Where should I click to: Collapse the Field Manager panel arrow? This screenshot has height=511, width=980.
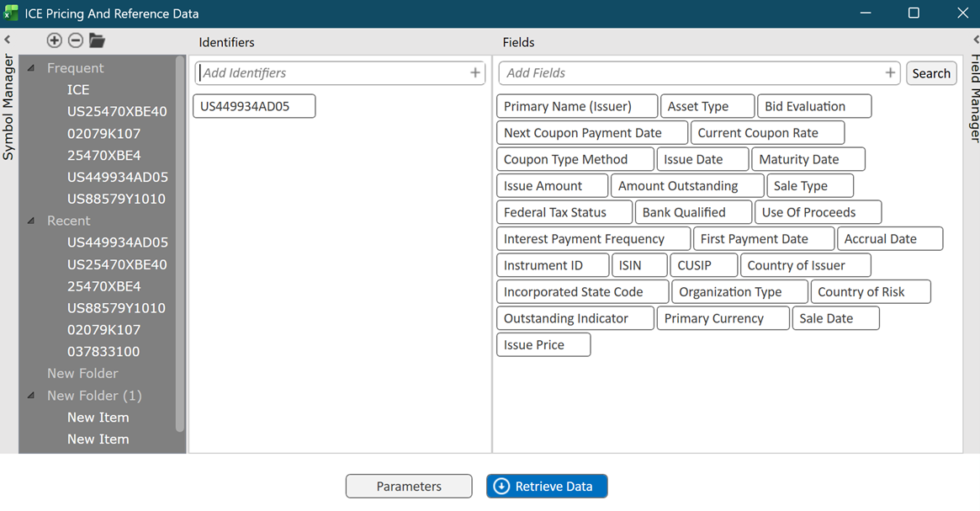[975, 40]
